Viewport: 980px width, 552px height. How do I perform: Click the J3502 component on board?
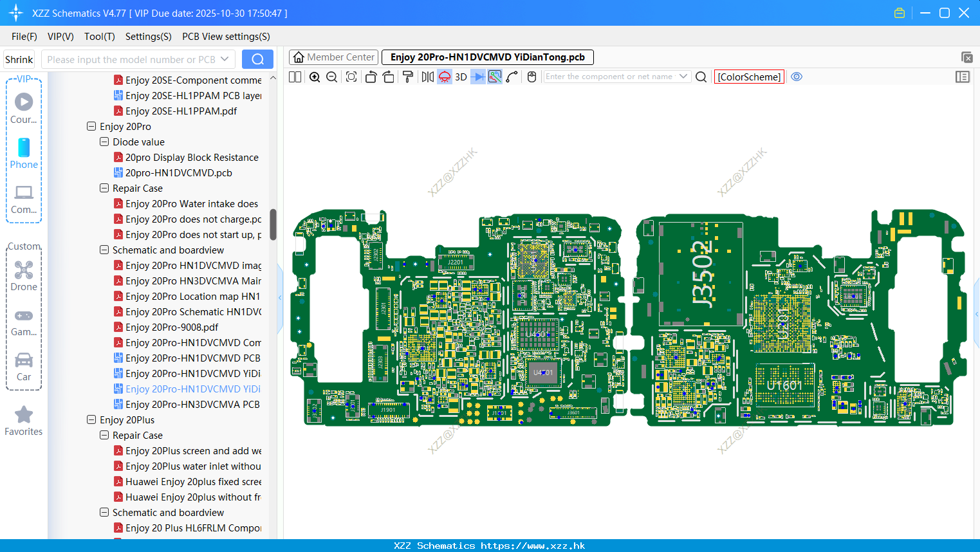point(701,274)
